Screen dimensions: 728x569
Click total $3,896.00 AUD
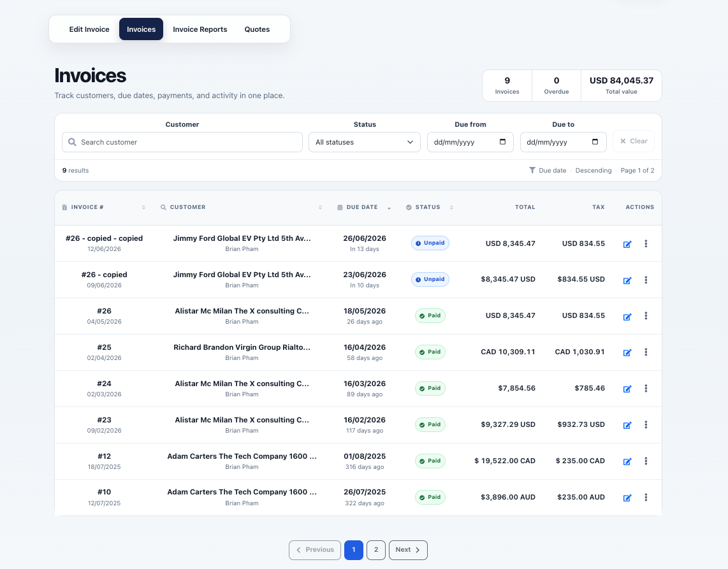[508, 497]
